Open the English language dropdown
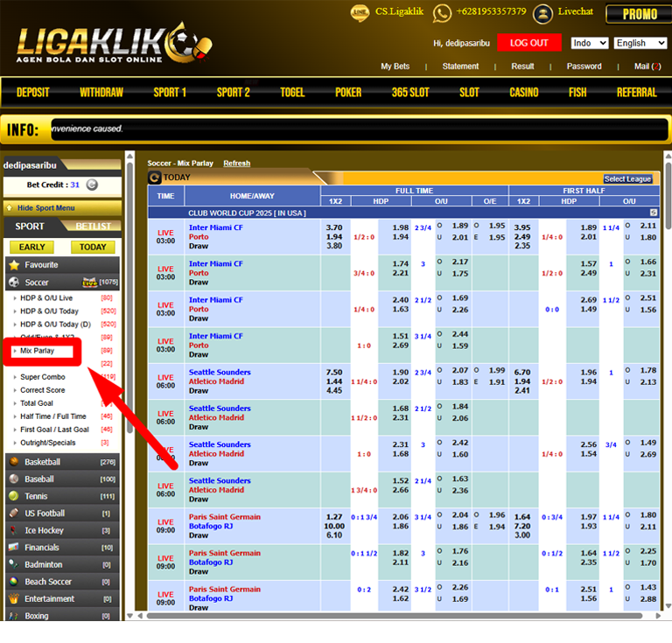The image size is (672, 643). click(640, 43)
